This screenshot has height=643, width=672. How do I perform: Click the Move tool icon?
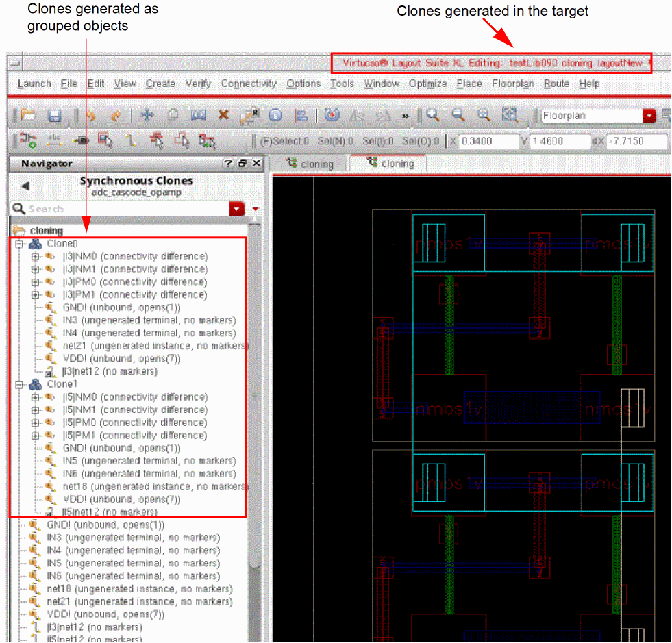click(146, 116)
